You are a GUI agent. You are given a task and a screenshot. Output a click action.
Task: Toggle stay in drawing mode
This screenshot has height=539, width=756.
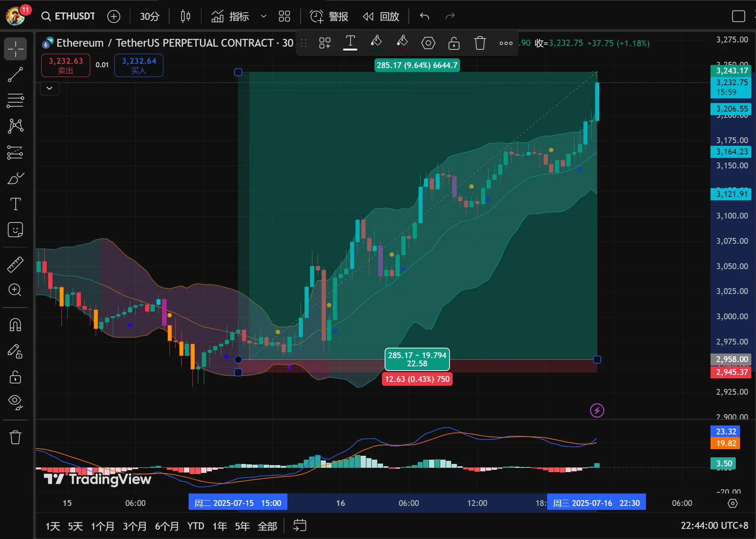click(x=16, y=351)
